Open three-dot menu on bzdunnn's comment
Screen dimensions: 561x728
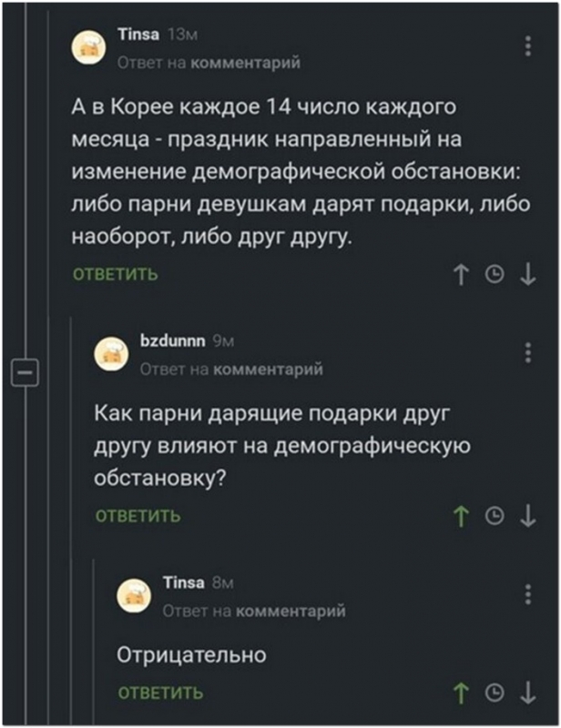click(529, 351)
